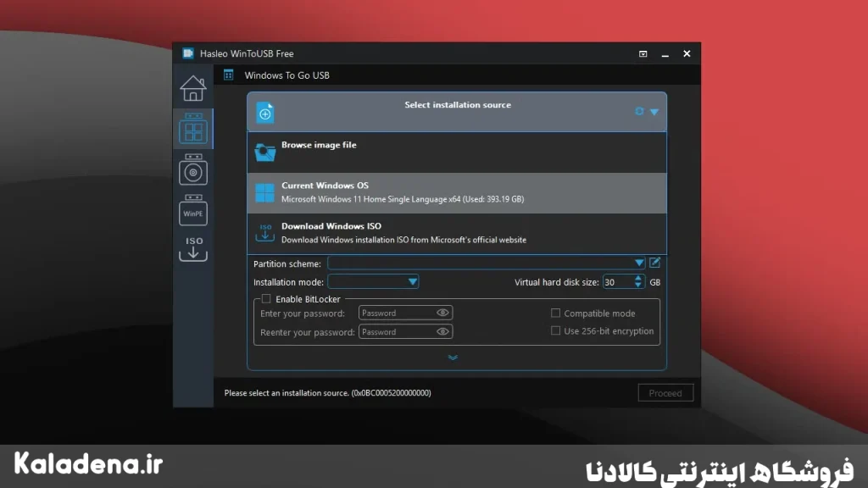The height and width of the screenshot is (488, 868).
Task: Click the Browse image file folder icon
Action: [x=265, y=152]
